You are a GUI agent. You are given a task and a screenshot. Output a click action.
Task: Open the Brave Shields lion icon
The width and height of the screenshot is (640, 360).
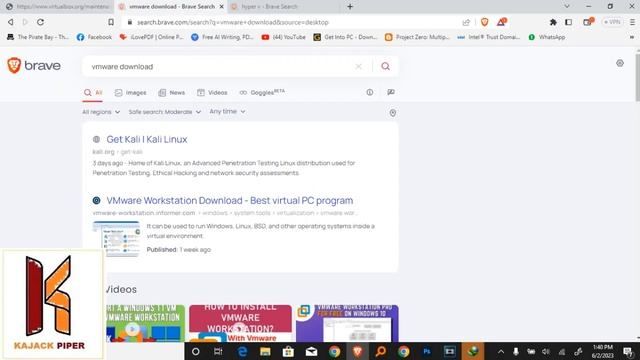[484, 22]
